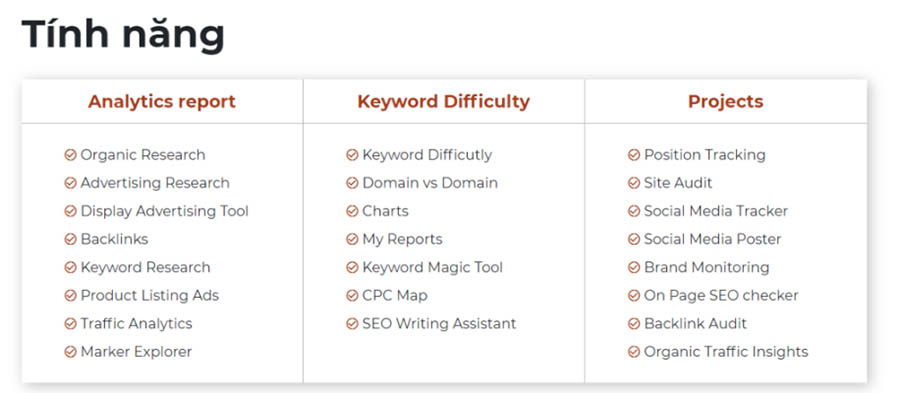Click the checkmark icon beside Marker Explorer
The image size is (900, 393).
point(70,352)
